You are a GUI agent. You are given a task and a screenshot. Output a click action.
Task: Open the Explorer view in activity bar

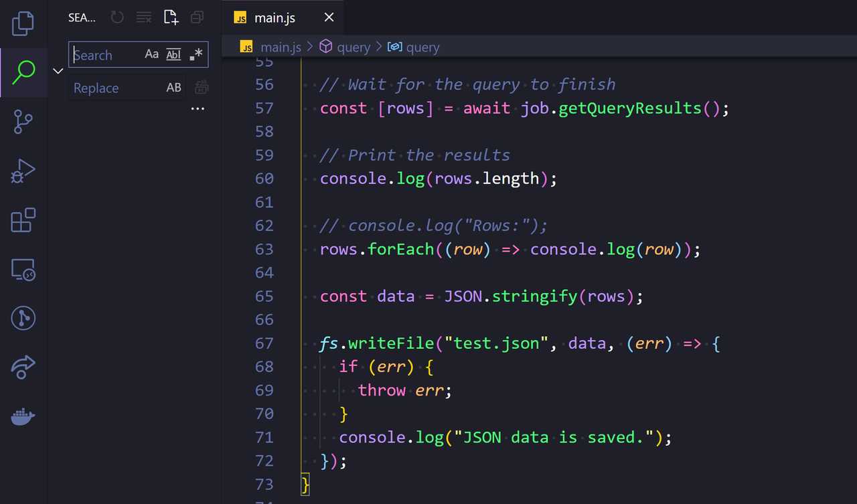pyautogui.click(x=23, y=23)
